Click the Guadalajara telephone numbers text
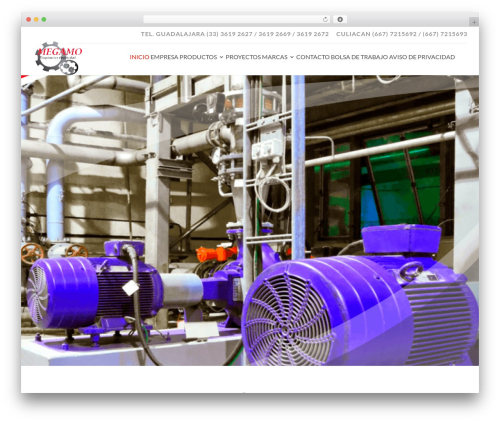 pyautogui.click(x=235, y=34)
